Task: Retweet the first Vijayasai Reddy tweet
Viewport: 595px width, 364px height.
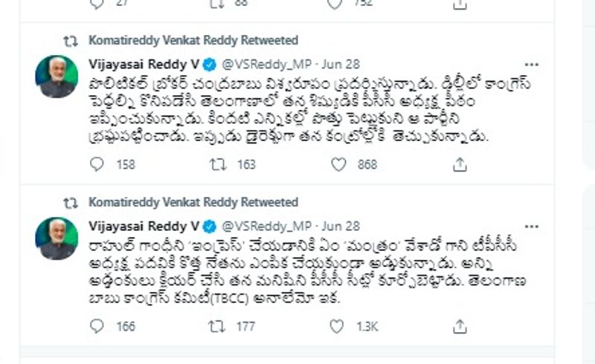Action: (217, 164)
